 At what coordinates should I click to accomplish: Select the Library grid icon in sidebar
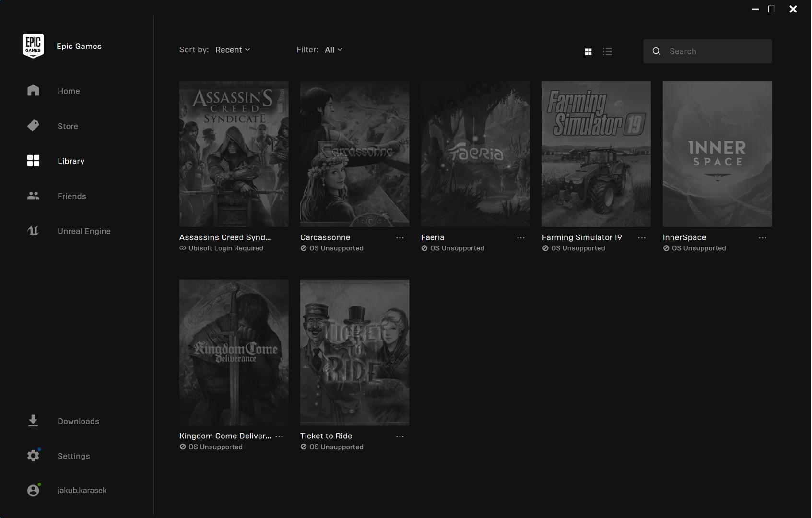[x=33, y=161]
